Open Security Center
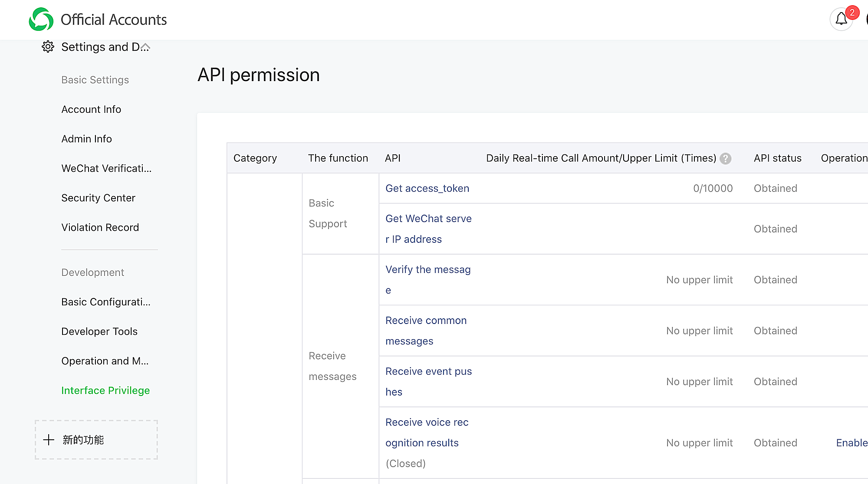868x484 pixels. click(98, 198)
